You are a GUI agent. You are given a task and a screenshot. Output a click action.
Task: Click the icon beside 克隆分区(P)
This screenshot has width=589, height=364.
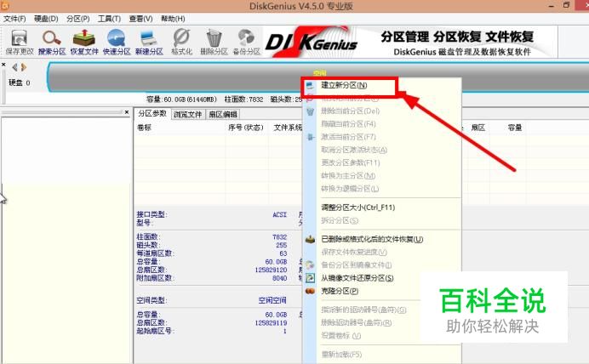pos(311,291)
